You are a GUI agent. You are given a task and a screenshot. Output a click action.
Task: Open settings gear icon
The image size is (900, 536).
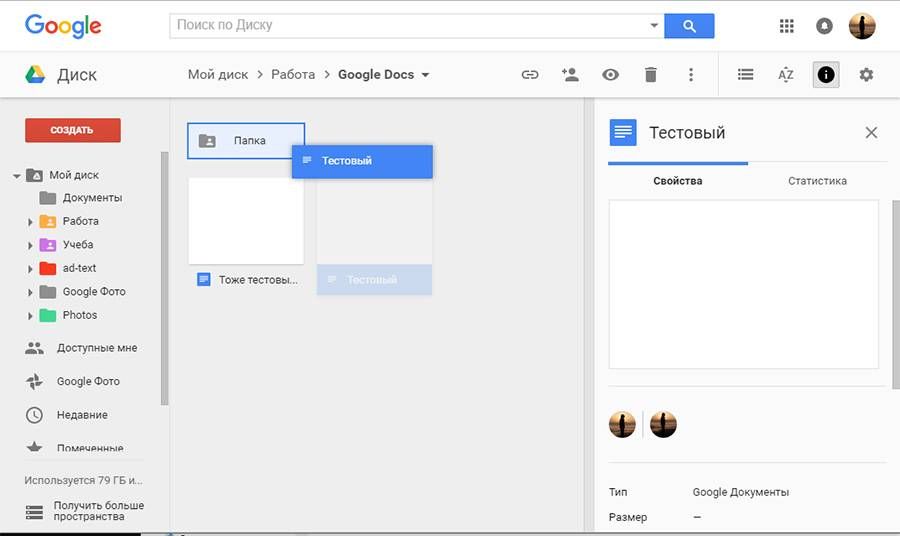click(x=866, y=75)
